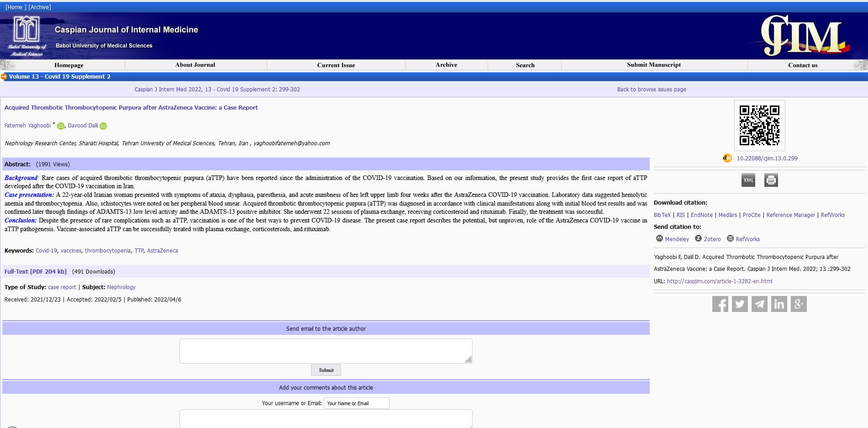Click the username or email field
Image resolution: width=868 pixels, height=428 pixels.
[356, 403]
